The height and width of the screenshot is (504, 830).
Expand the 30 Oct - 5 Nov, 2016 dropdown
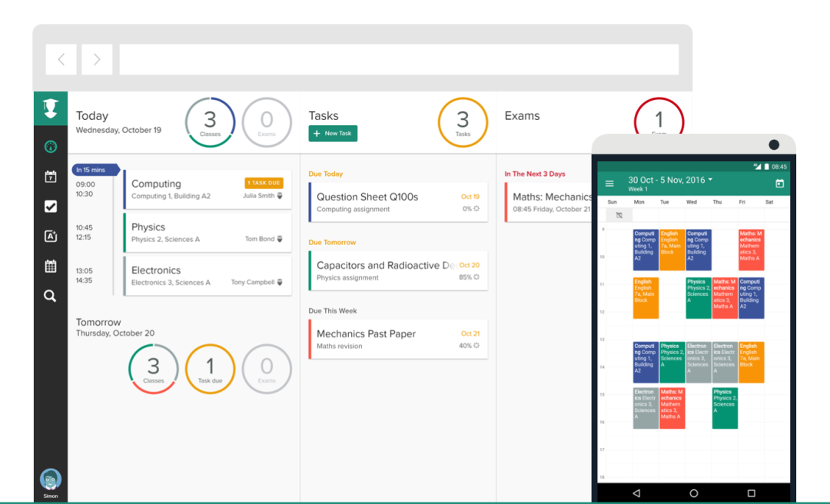click(670, 180)
